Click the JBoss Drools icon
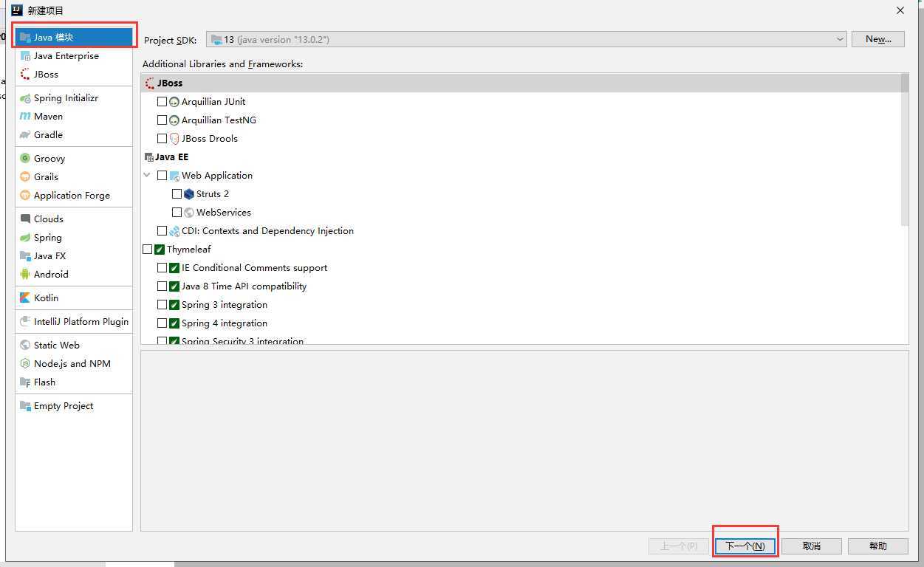 click(174, 138)
